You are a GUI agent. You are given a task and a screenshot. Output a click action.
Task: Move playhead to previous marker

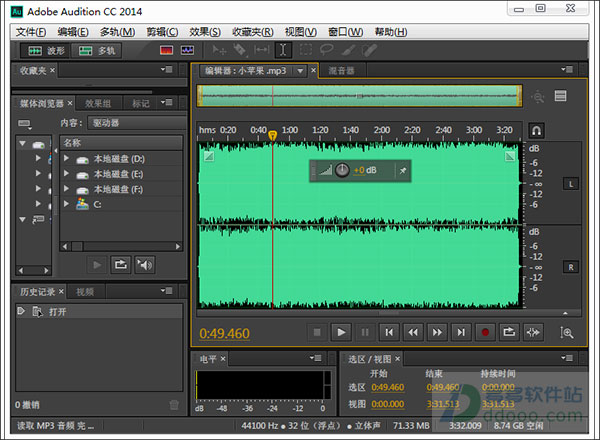click(x=389, y=332)
